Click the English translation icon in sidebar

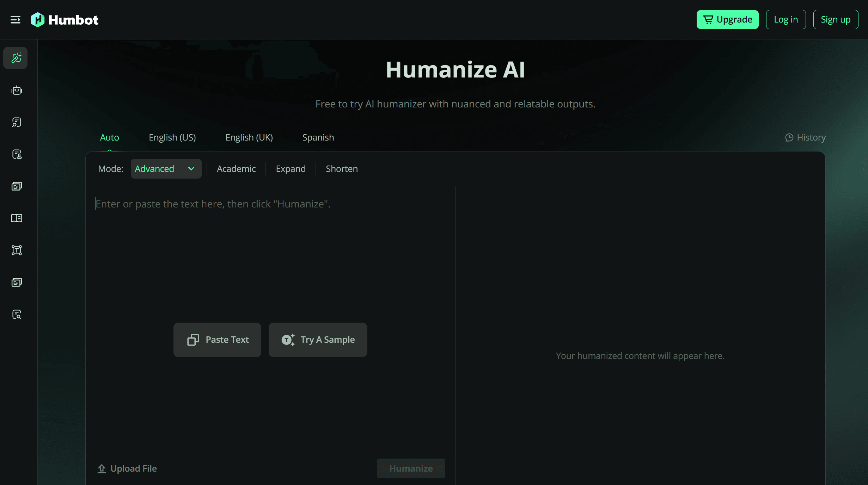(x=16, y=186)
